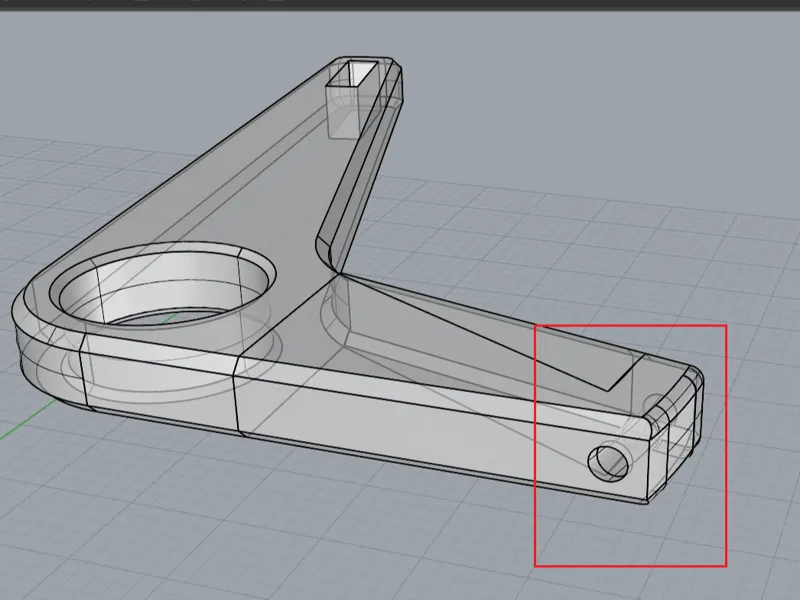Click the small round pin hole near arm end
This screenshot has height=600, width=800.
coord(608,463)
